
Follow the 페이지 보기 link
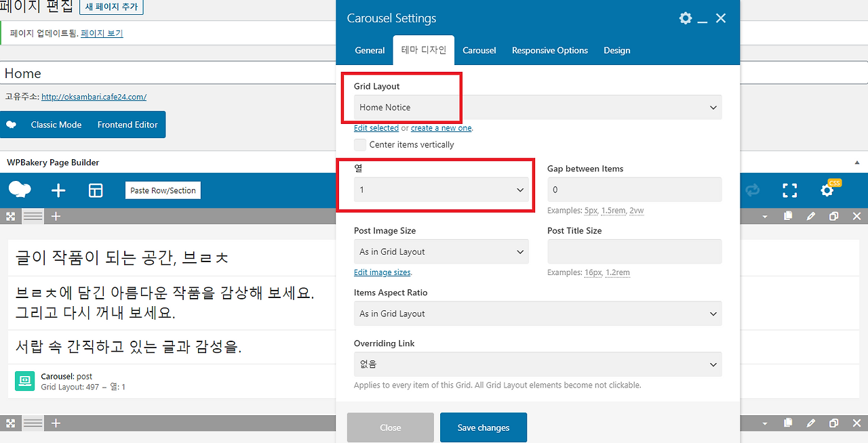point(102,33)
